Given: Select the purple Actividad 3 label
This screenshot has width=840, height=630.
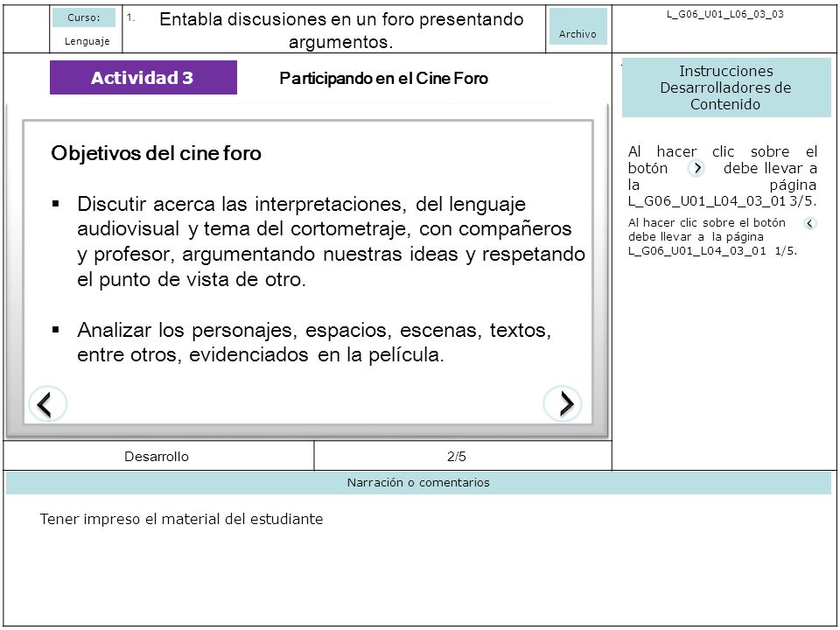Looking at the screenshot, I should (x=143, y=78).
